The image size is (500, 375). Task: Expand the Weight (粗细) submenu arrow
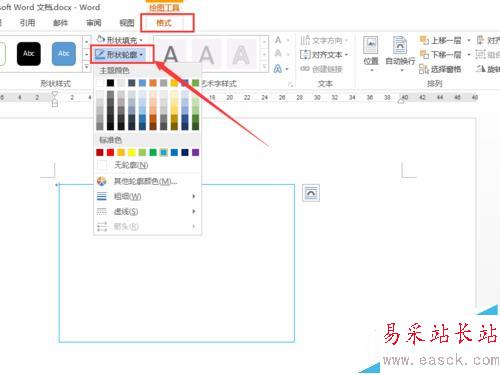[x=194, y=196]
